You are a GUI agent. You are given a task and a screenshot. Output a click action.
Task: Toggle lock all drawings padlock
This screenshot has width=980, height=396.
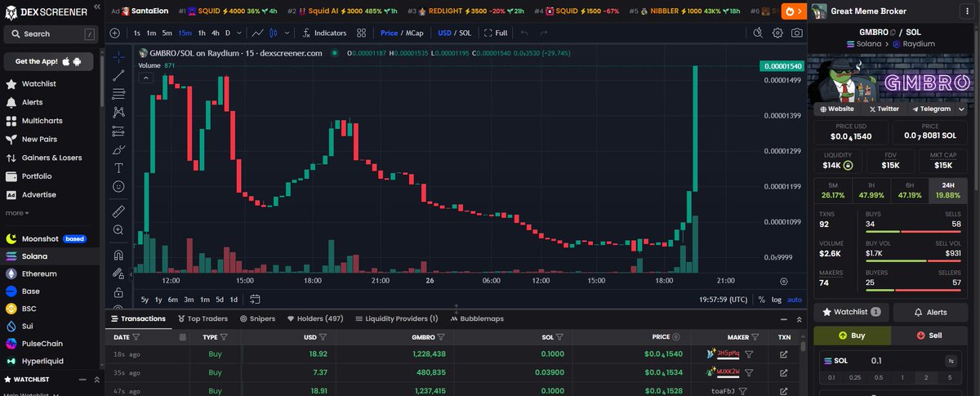click(x=118, y=291)
